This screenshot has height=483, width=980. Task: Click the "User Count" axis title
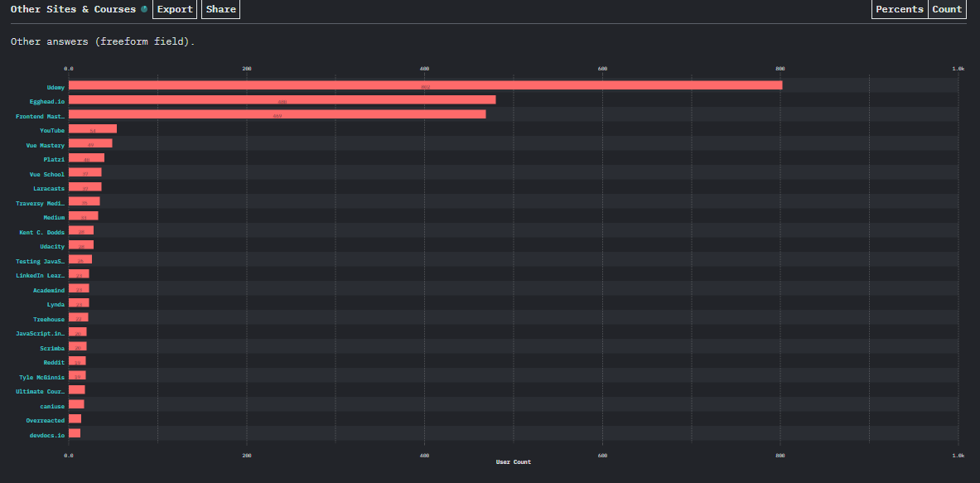pyautogui.click(x=513, y=461)
